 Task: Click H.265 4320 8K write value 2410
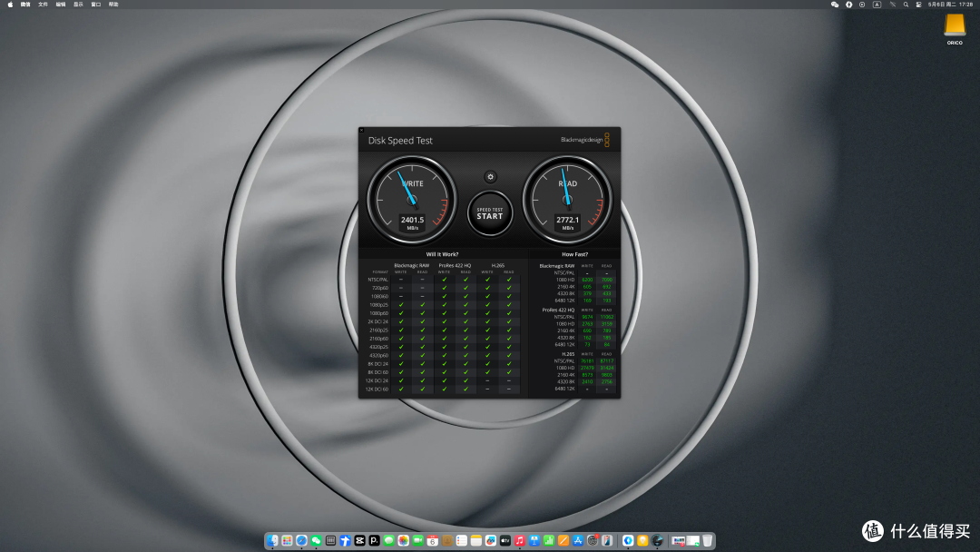pyautogui.click(x=587, y=381)
